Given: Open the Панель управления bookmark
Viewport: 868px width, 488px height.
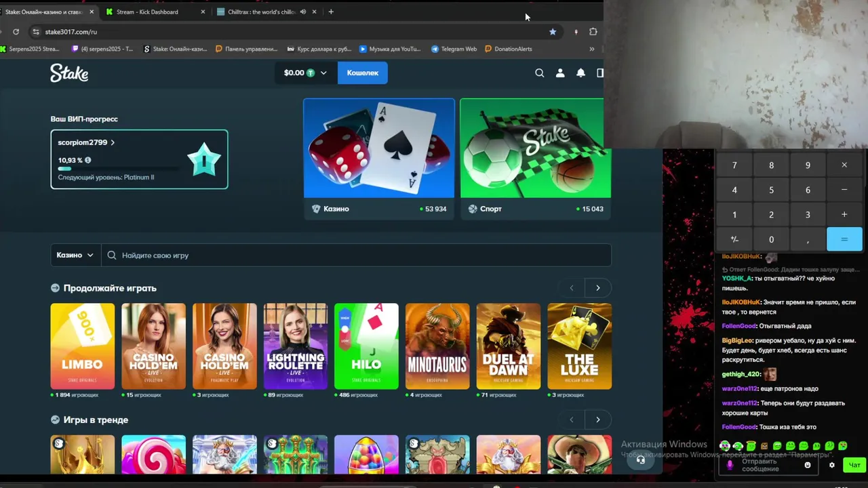Looking at the screenshot, I should (247, 49).
